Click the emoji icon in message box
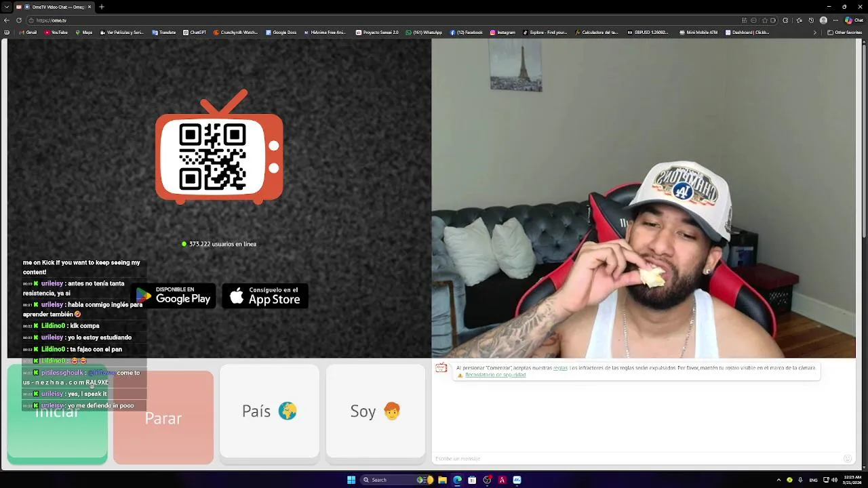Screen dimensions: 868x488 click(x=847, y=459)
